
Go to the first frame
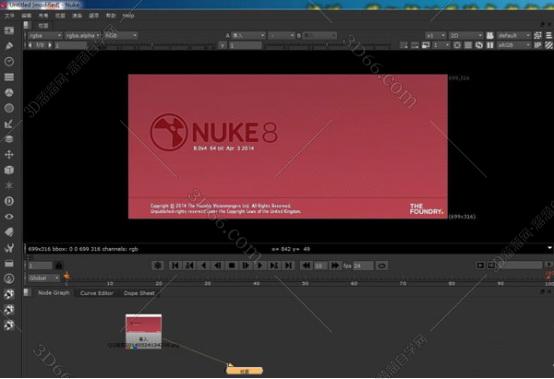(175, 265)
